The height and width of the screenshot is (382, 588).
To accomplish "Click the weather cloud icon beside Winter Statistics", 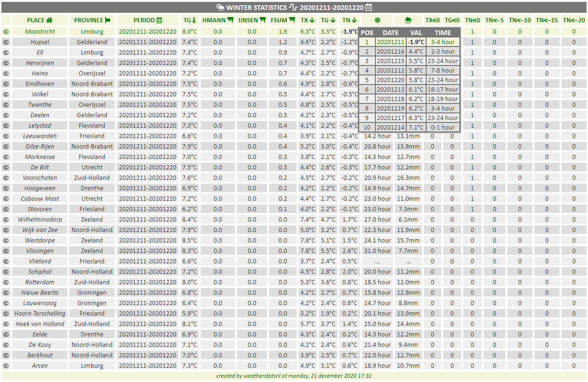I will tap(221, 7).
